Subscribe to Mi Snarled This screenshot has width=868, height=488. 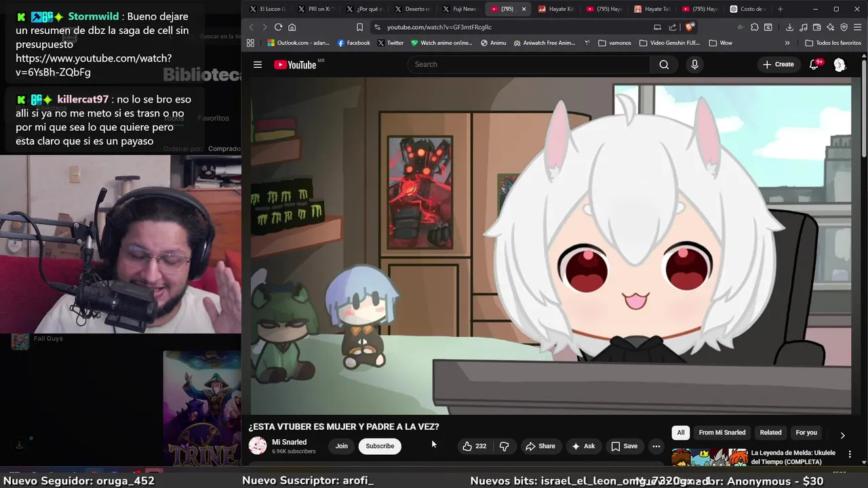click(380, 446)
